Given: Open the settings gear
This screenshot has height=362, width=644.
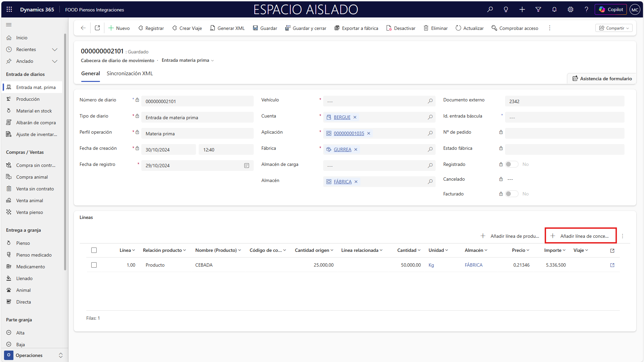Looking at the screenshot, I should coord(570,9).
